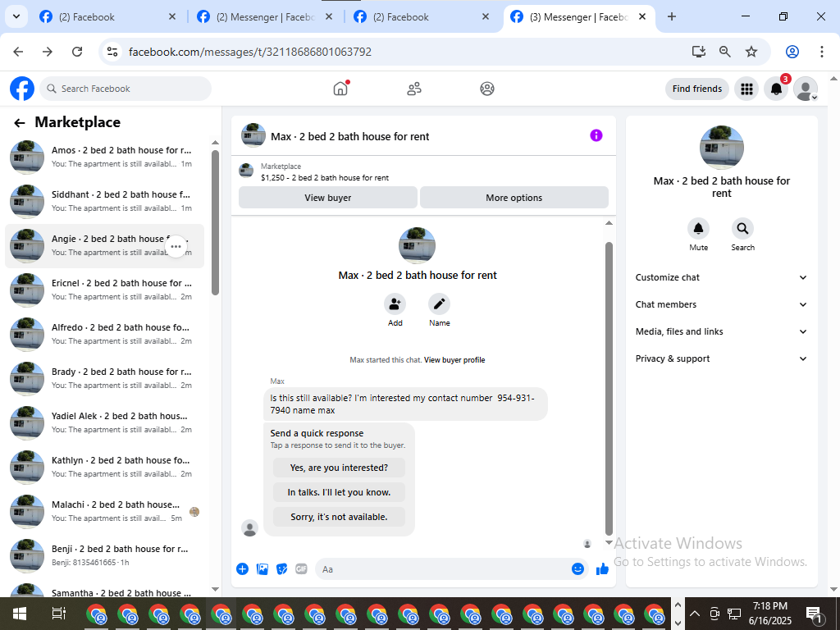Screen dimensions: 840x630
Task: Click the More options button
Action: (514, 197)
